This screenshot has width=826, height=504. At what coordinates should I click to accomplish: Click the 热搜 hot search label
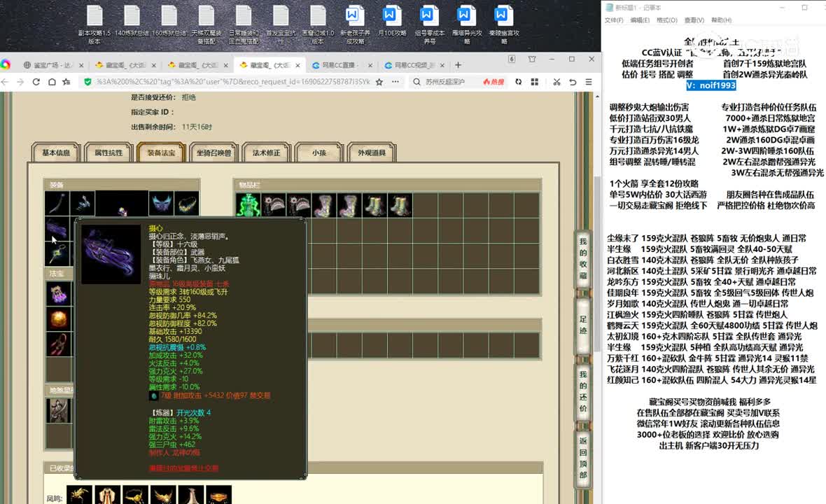493,82
